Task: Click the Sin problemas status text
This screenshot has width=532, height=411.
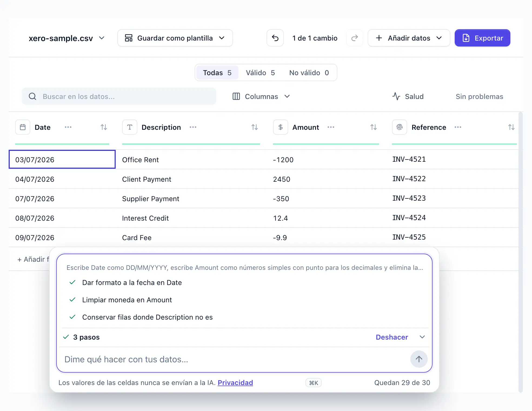Action: [479, 96]
